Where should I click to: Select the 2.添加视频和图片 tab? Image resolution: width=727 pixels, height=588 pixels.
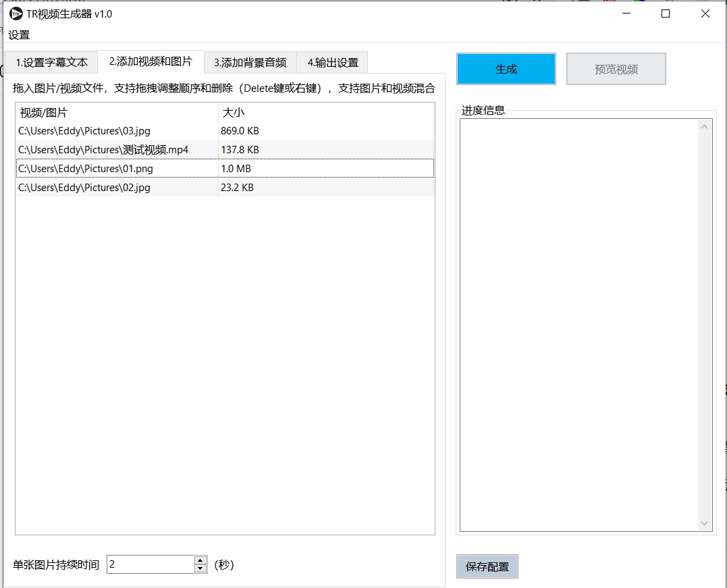click(x=151, y=61)
